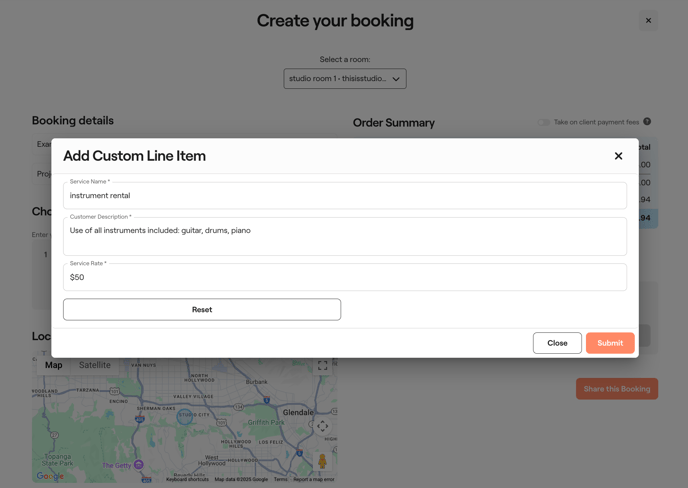The height and width of the screenshot is (488, 688).
Task: Open the map fullscreen view icon
Action: (x=322, y=366)
